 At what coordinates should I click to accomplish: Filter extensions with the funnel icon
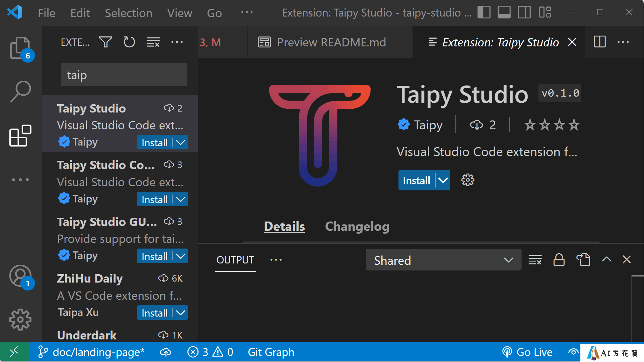(x=105, y=42)
